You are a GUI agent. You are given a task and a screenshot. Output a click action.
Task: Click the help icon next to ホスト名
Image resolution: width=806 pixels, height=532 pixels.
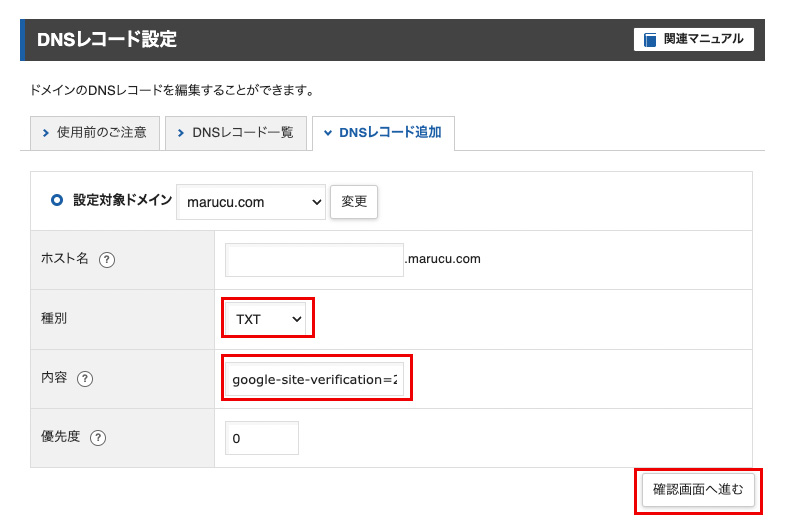point(107,260)
